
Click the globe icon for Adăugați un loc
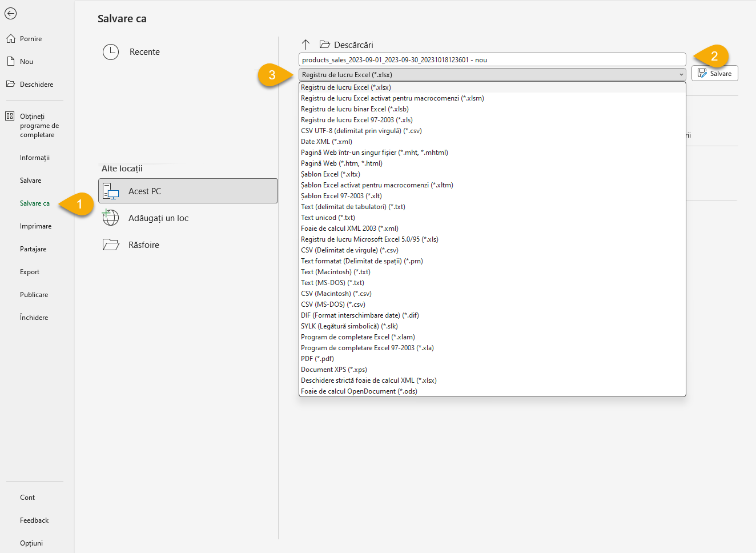point(111,218)
